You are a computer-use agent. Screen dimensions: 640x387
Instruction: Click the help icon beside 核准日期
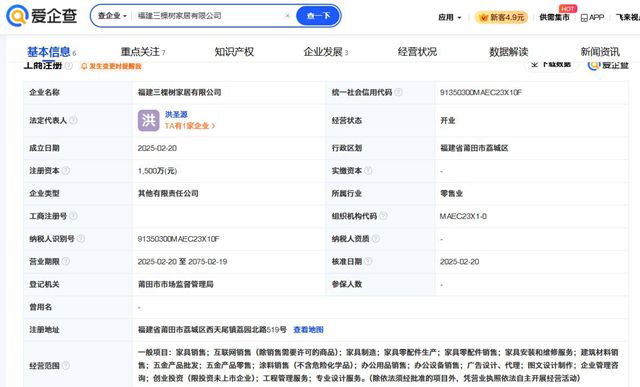click(368, 261)
